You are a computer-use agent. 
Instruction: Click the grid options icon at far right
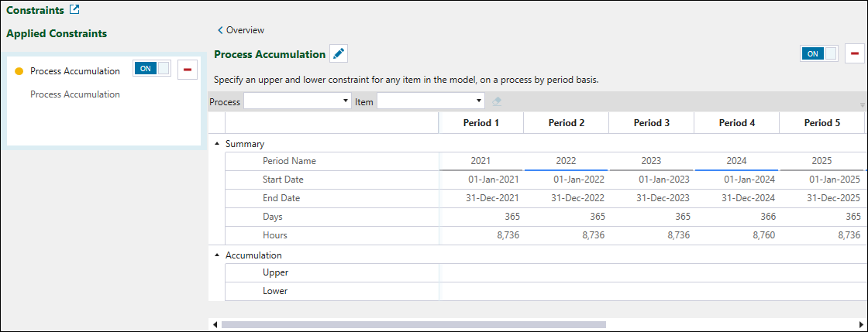click(862, 104)
